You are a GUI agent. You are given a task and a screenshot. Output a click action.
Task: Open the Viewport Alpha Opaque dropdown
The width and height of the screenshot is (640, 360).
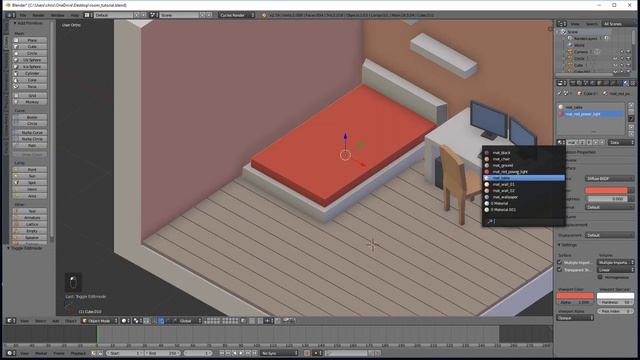(575, 318)
